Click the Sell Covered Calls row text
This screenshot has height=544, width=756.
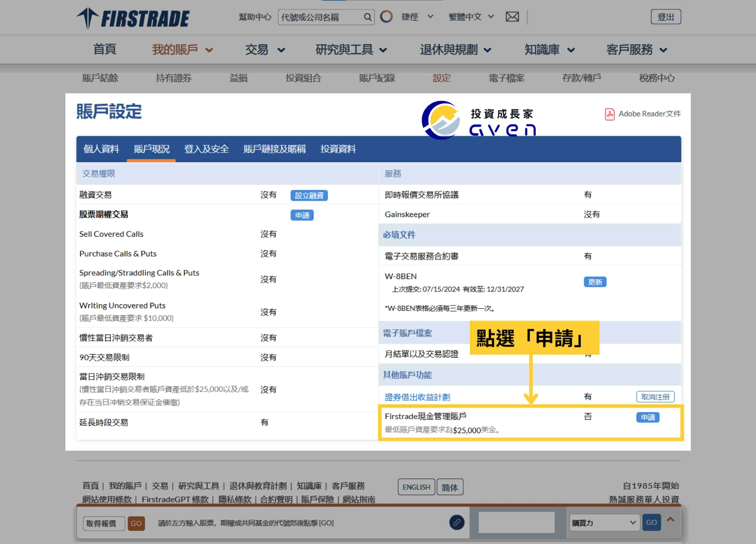pyautogui.click(x=111, y=234)
